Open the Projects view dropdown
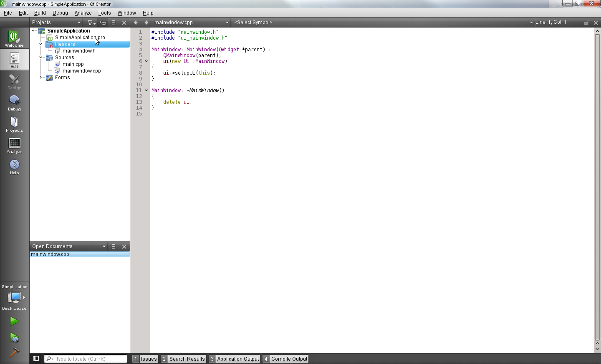The width and height of the screenshot is (601, 364). (x=56, y=23)
